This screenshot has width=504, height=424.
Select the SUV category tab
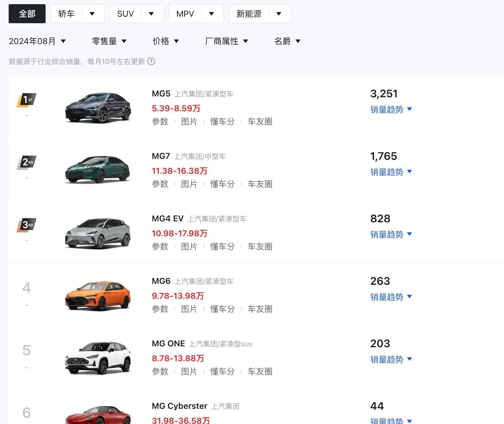125,14
